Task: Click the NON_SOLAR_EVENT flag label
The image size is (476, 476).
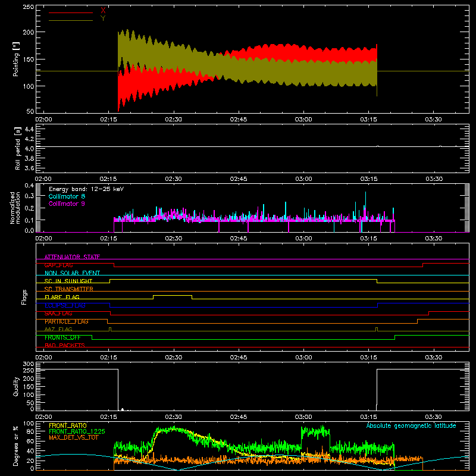Action: (72, 273)
